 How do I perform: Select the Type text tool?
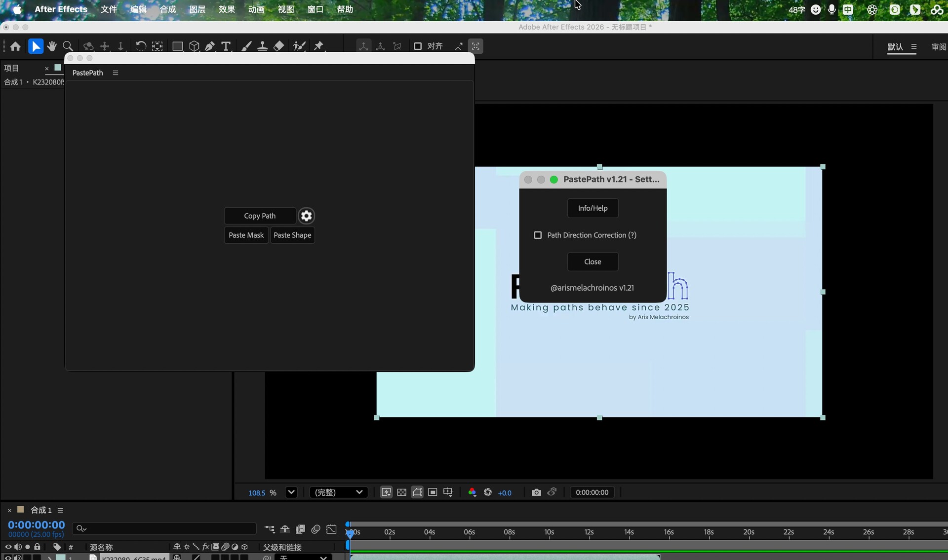226,46
